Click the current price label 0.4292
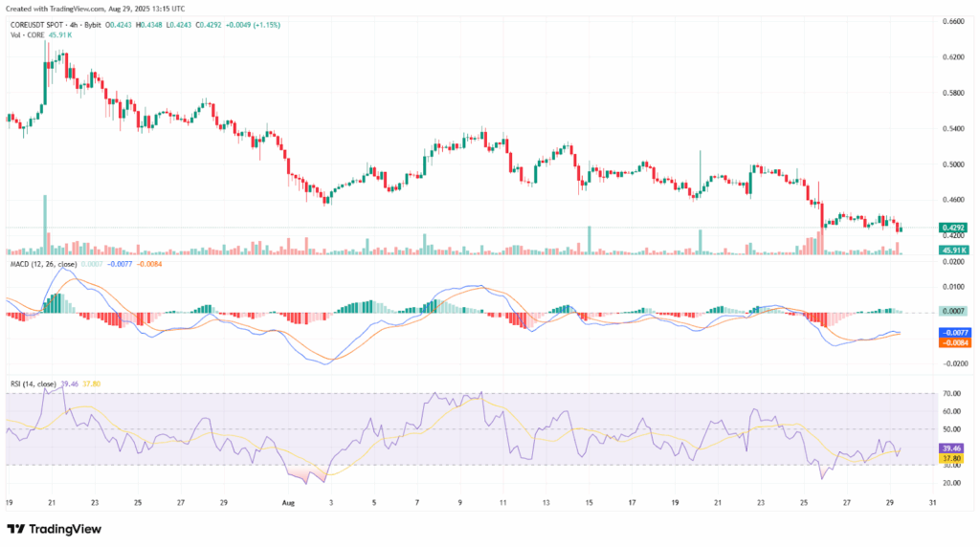Viewport: 980px width, 547px height. 951,228
